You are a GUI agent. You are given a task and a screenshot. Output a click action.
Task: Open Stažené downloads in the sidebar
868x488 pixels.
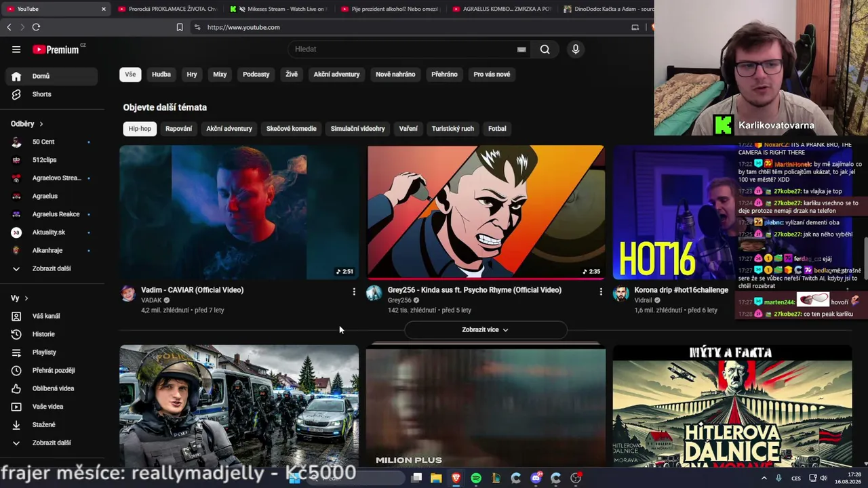coord(52,424)
